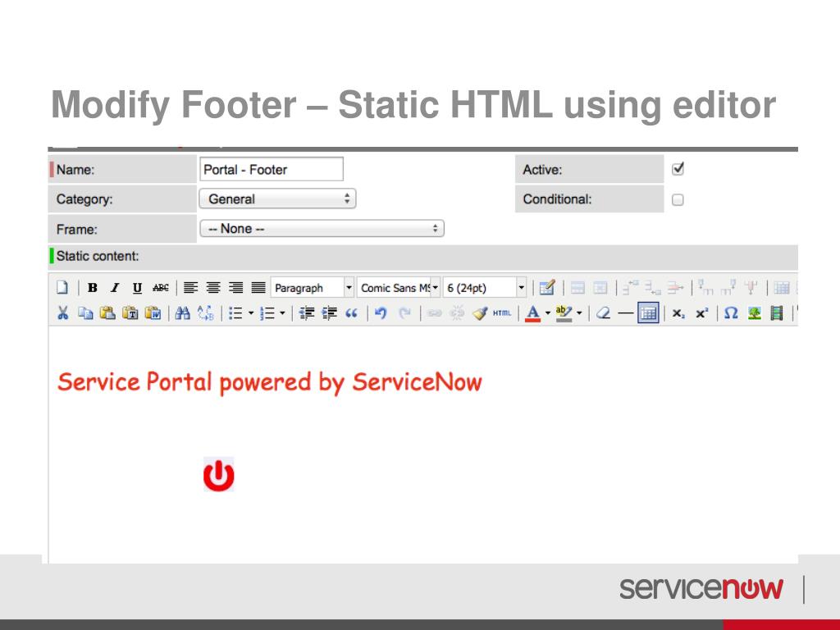Viewport: 840px width, 630px height.
Task: Paste from Word
Action: pyautogui.click(x=153, y=313)
